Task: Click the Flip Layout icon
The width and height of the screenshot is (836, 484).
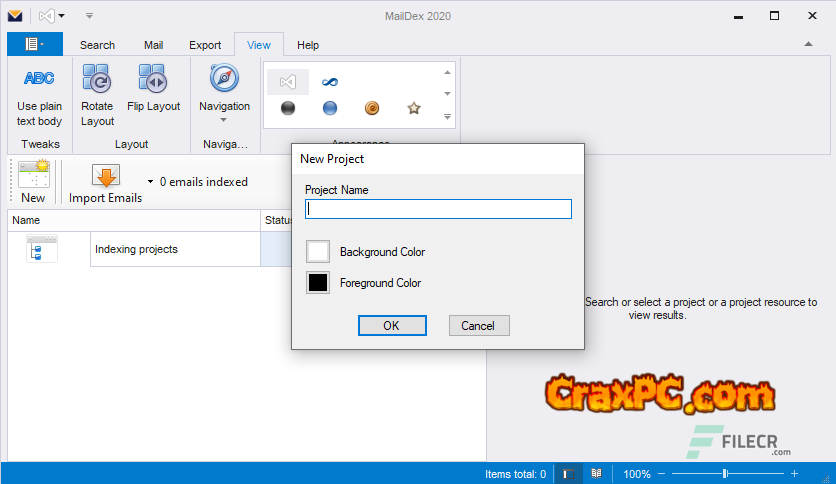Action: (x=153, y=78)
